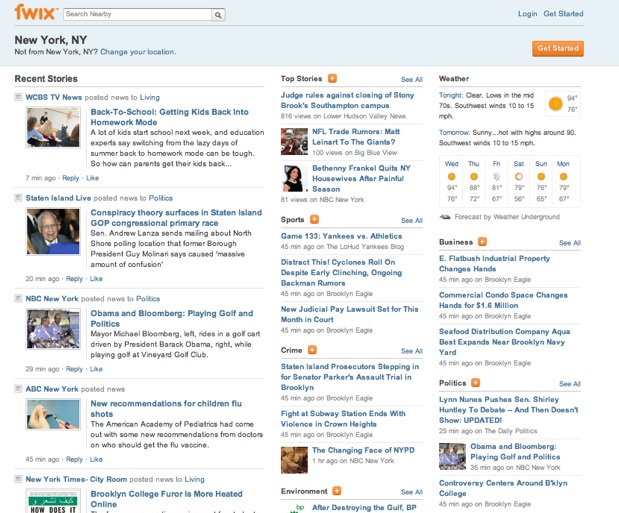Click the fwix logo
This screenshot has width=619, height=513.
tap(33, 13)
